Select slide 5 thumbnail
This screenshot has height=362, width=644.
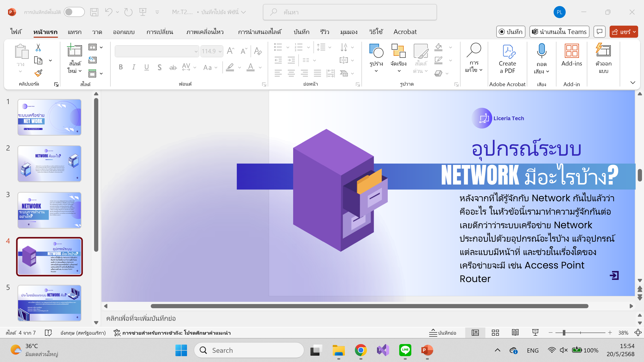[x=49, y=303]
